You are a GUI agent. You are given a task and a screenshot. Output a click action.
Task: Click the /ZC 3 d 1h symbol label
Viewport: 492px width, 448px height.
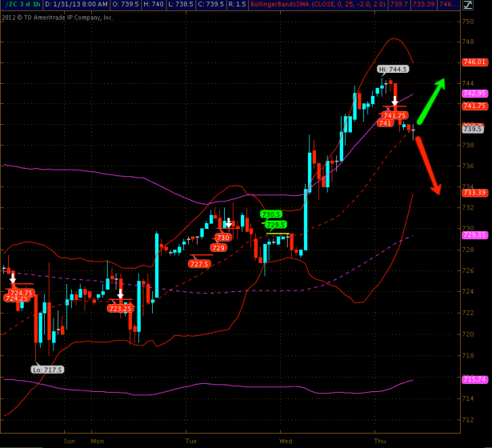(21, 5)
